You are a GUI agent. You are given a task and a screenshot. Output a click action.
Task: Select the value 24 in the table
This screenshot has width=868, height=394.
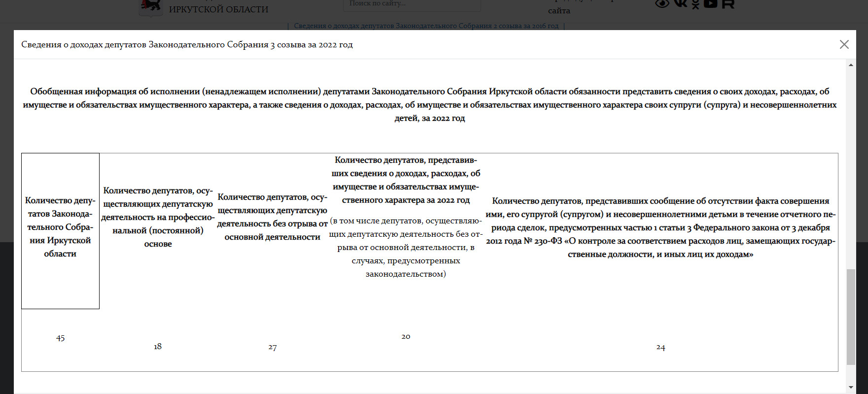pos(660,347)
